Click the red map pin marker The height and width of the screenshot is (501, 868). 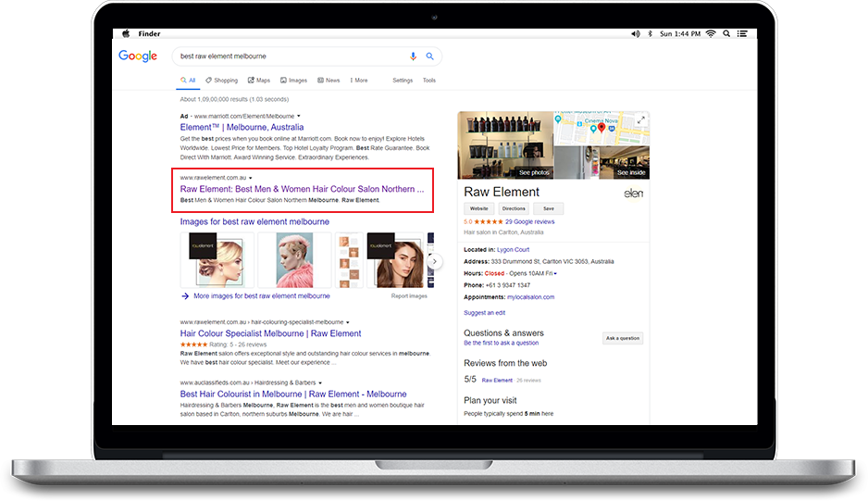pyautogui.click(x=601, y=128)
